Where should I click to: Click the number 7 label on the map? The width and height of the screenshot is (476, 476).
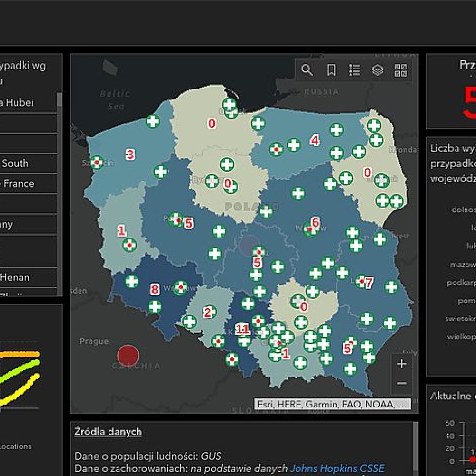(x=369, y=282)
